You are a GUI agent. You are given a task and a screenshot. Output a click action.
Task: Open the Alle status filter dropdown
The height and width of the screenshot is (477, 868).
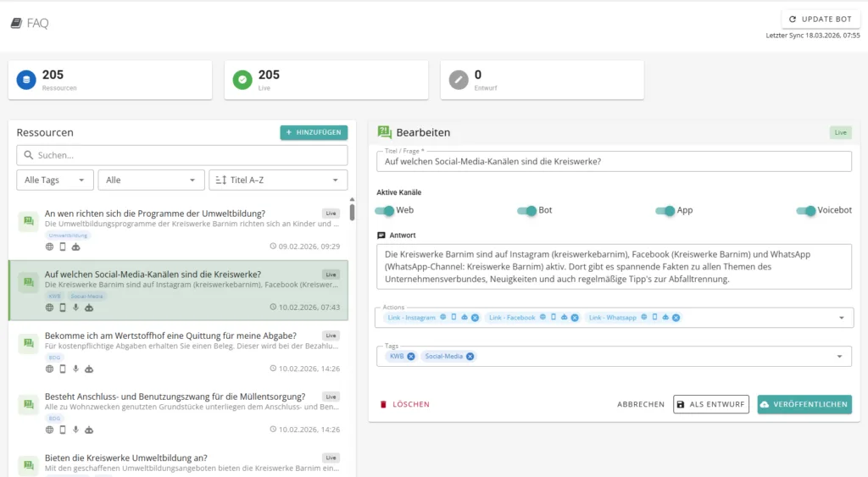click(x=151, y=180)
